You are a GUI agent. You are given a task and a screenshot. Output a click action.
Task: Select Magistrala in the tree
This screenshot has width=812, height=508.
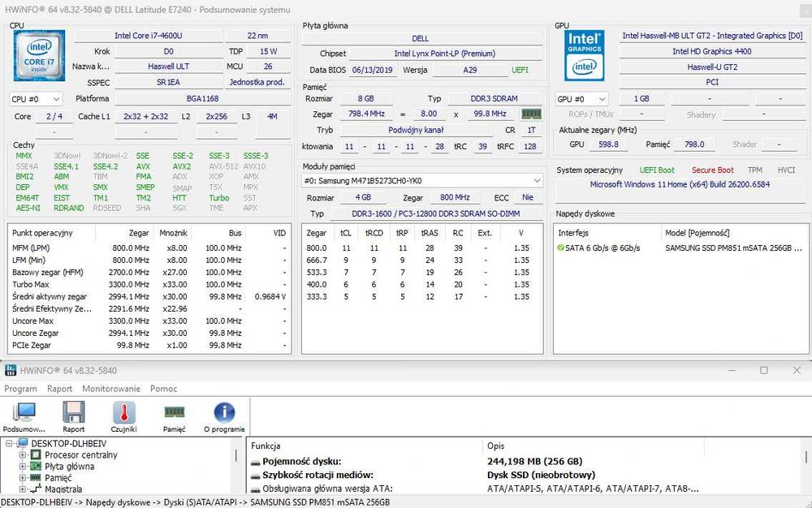coord(63,489)
